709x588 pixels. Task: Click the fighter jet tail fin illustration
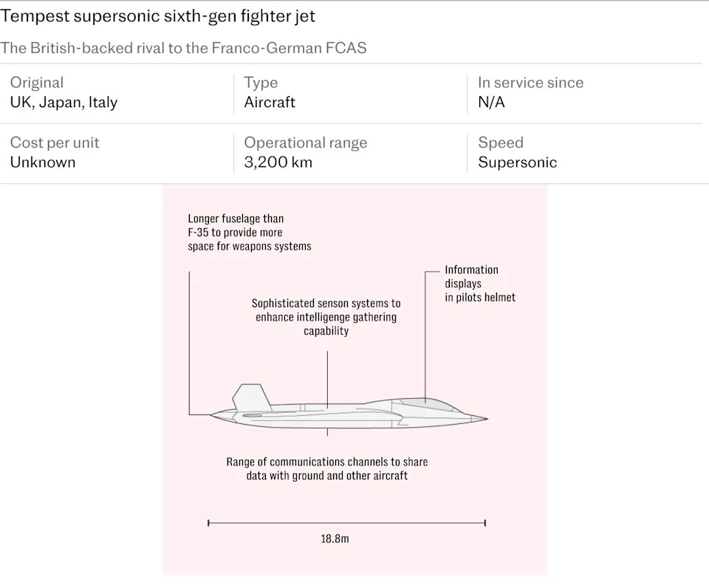tap(252, 397)
